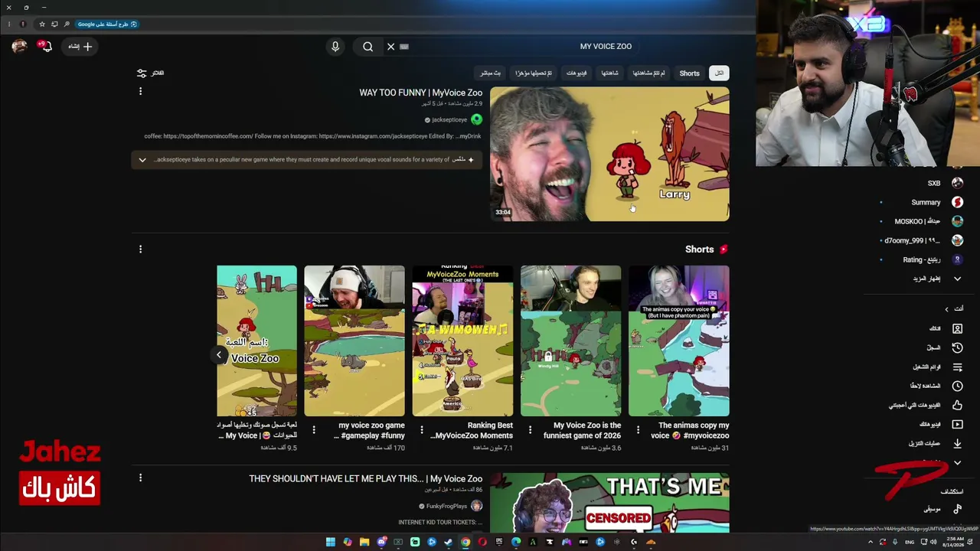Open the Chrome three-dot menu
The height and width of the screenshot is (551, 980).
[8, 24]
